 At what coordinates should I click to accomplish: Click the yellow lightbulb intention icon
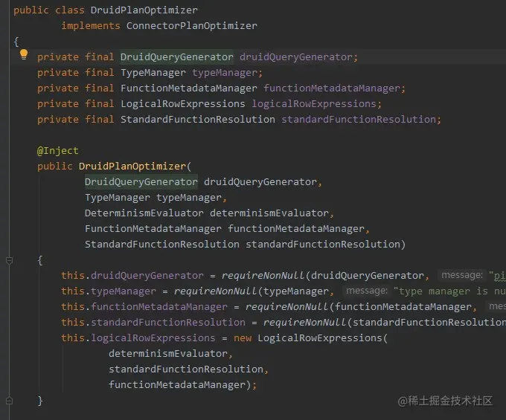[x=24, y=54]
